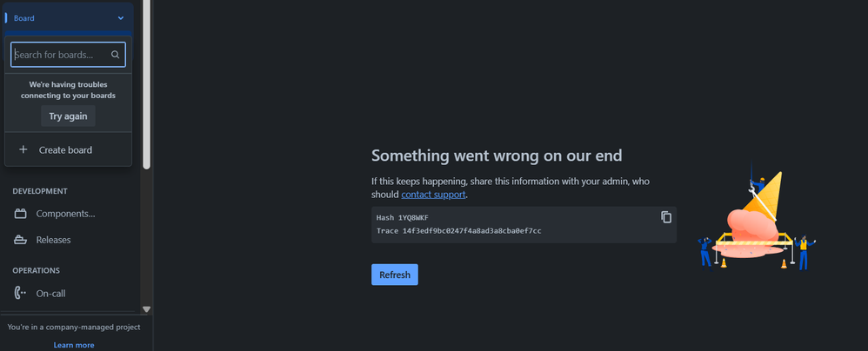868x351 pixels.
Task: Follow the Learn more link
Action: [74, 345]
